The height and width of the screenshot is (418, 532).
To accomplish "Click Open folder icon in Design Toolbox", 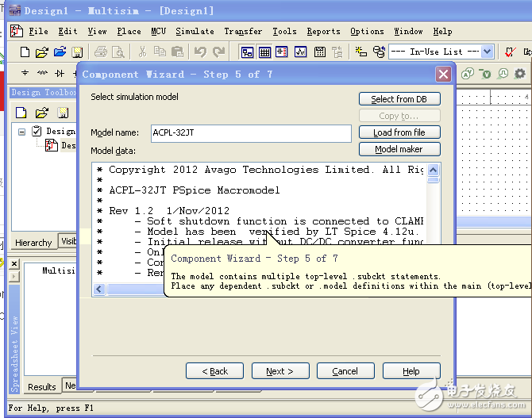I will [x=42, y=112].
